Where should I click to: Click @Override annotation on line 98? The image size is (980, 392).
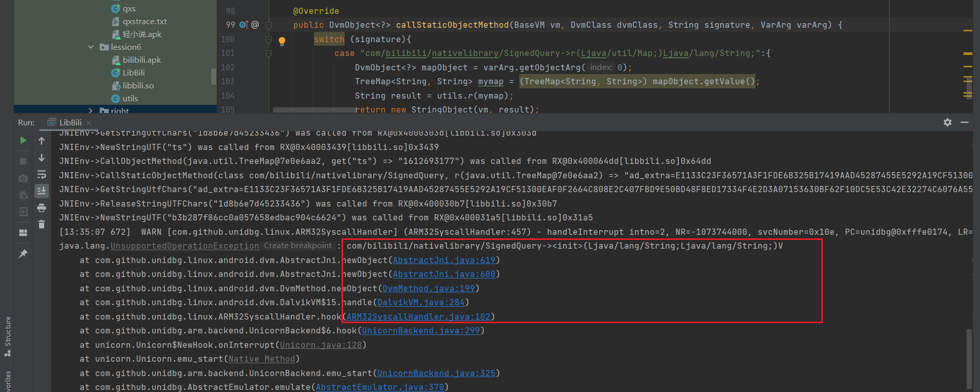point(316,11)
